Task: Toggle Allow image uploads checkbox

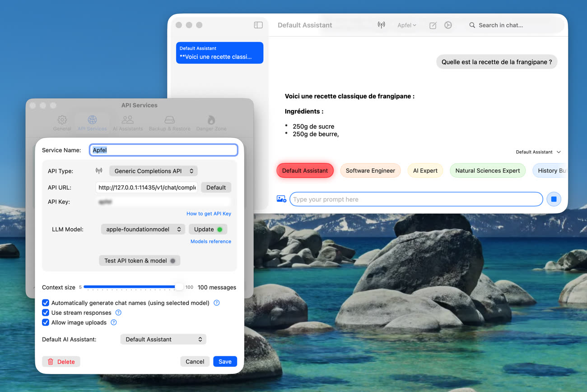Action: point(46,323)
